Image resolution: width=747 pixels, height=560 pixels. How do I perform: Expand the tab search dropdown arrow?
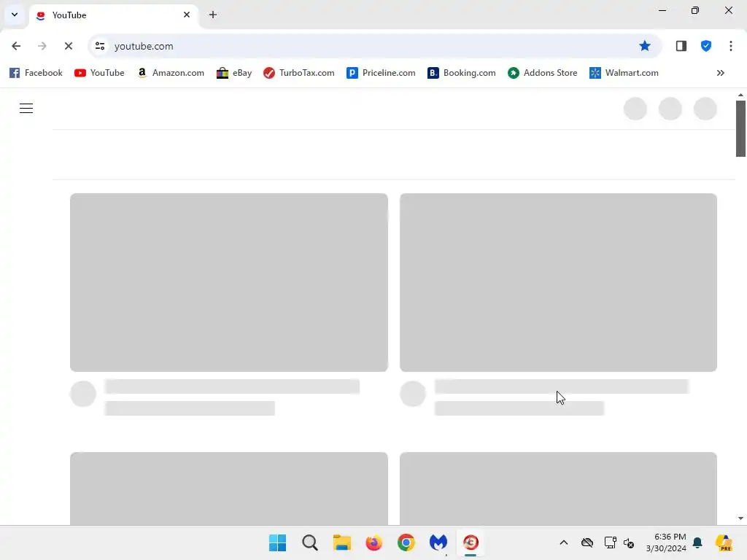pyautogui.click(x=15, y=15)
